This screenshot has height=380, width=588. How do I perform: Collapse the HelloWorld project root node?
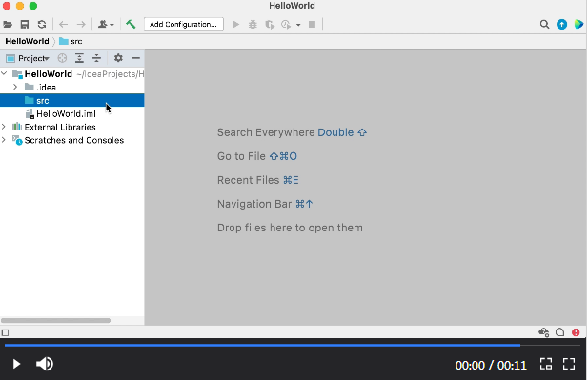[x=4, y=74]
